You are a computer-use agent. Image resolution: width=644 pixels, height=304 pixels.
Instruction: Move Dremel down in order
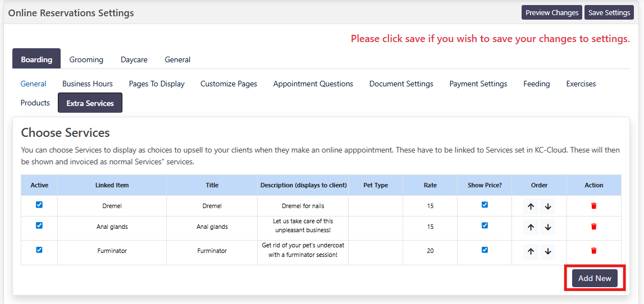click(548, 206)
